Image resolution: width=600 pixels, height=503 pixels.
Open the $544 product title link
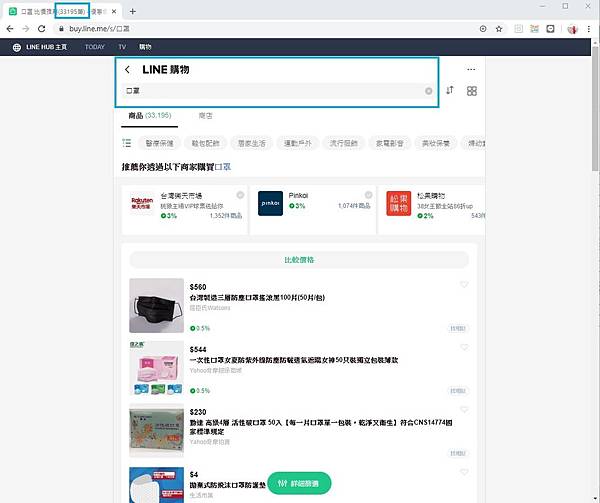(x=294, y=360)
